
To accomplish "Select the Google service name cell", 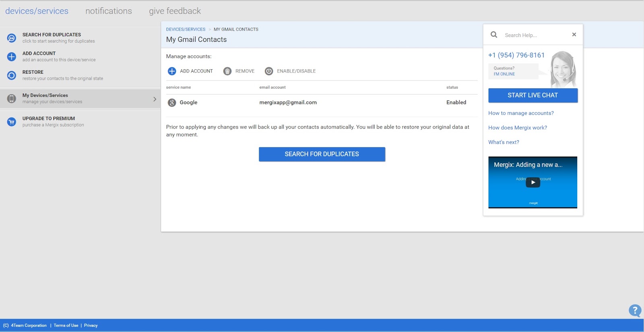I will coord(188,103).
